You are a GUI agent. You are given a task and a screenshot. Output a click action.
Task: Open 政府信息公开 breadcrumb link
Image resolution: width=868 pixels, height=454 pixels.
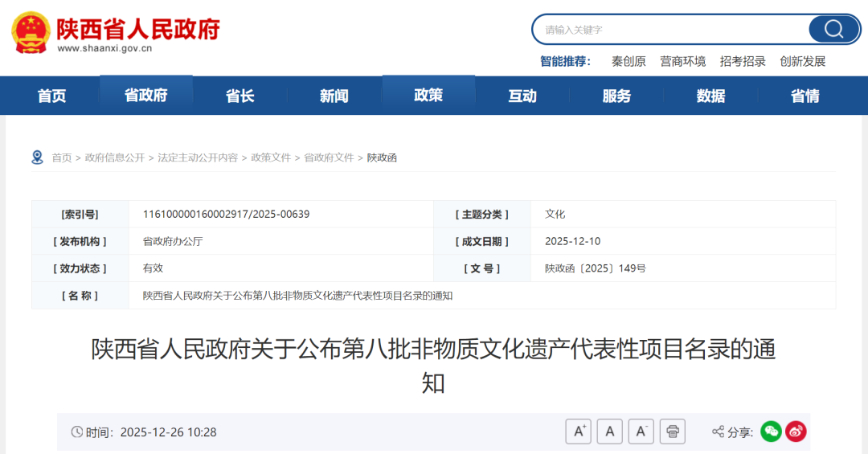[x=115, y=157]
